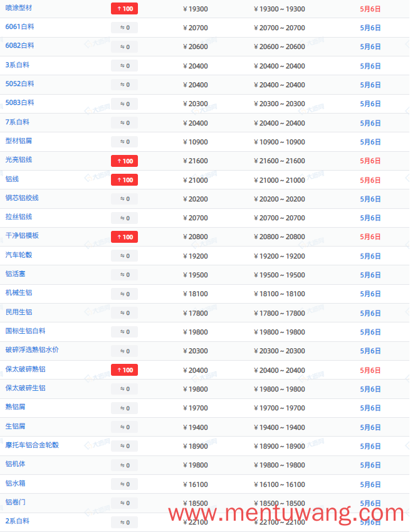Open the 铝水箱 product link
Image resolution: width=410 pixels, height=532 pixels.
[15, 483]
